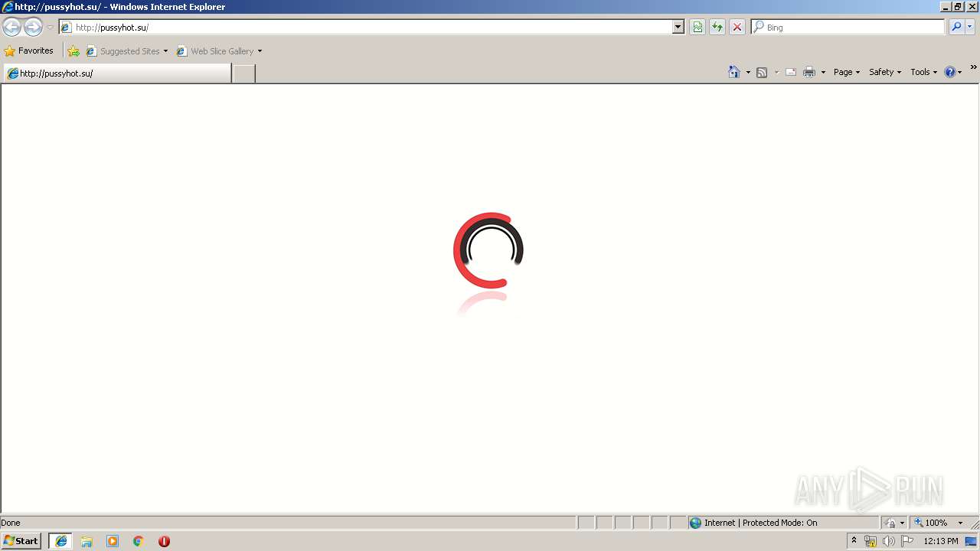This screenshot has width=980, height=551.
Task: Click the Internet Protected Mode status
Action: [760, 523]
